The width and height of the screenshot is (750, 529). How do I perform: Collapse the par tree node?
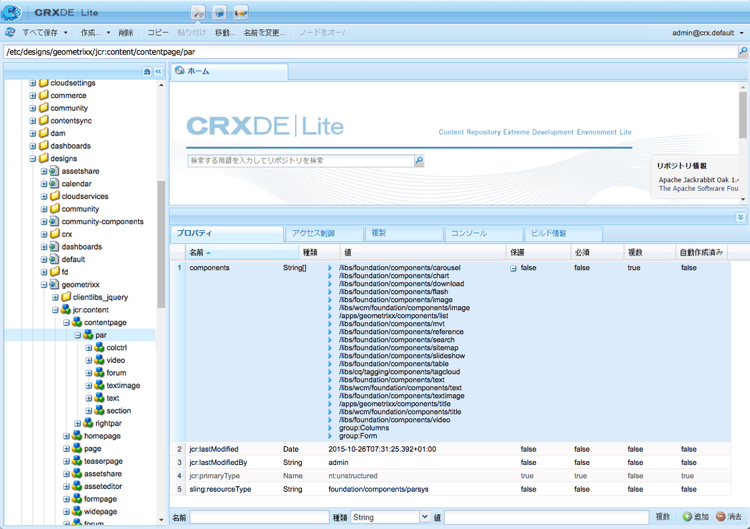coord(77,335)
